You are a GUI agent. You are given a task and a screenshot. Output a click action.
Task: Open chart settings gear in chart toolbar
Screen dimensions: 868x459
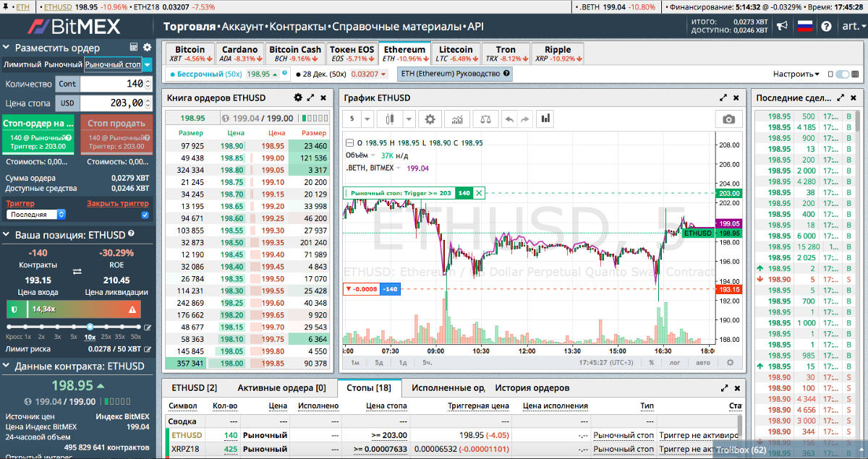point(430,119)
